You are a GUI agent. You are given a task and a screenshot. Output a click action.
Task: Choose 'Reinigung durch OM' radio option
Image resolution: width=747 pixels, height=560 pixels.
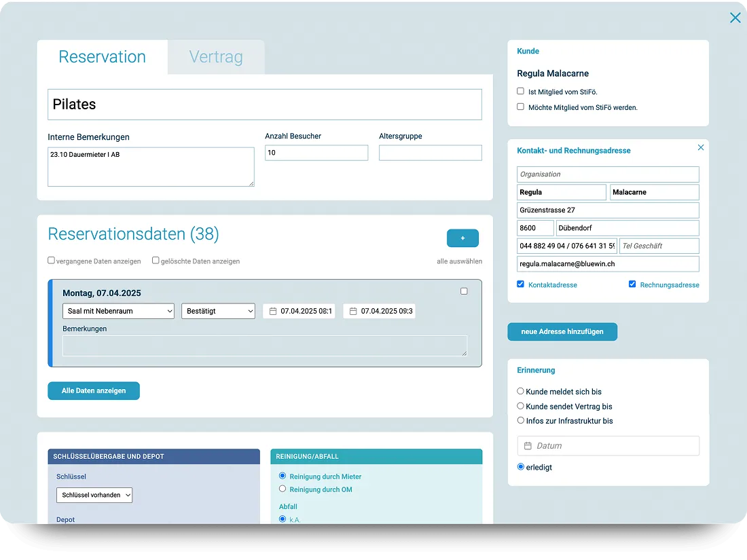[283, 489]
